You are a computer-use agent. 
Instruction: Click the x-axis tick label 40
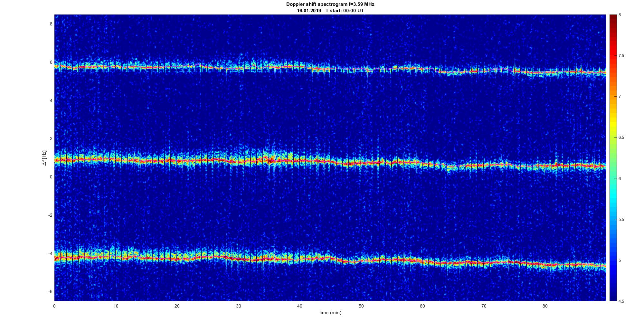pyautogui.click(x=299, y=306)
